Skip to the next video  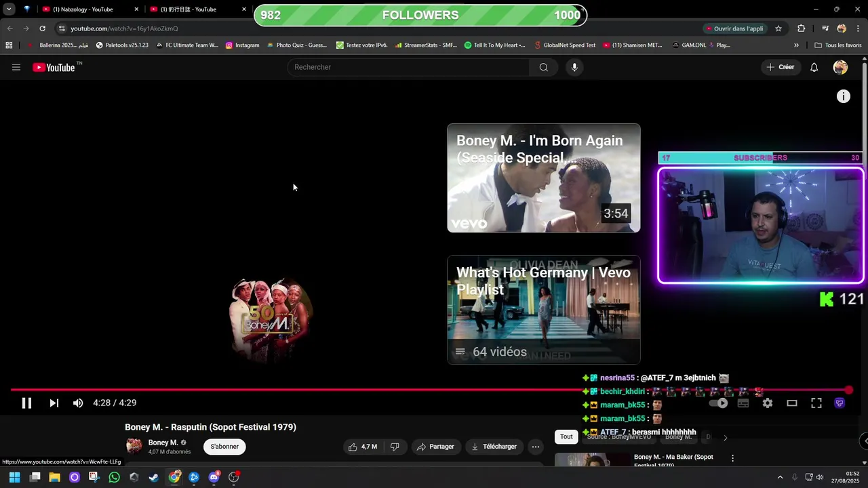point(54,403)
